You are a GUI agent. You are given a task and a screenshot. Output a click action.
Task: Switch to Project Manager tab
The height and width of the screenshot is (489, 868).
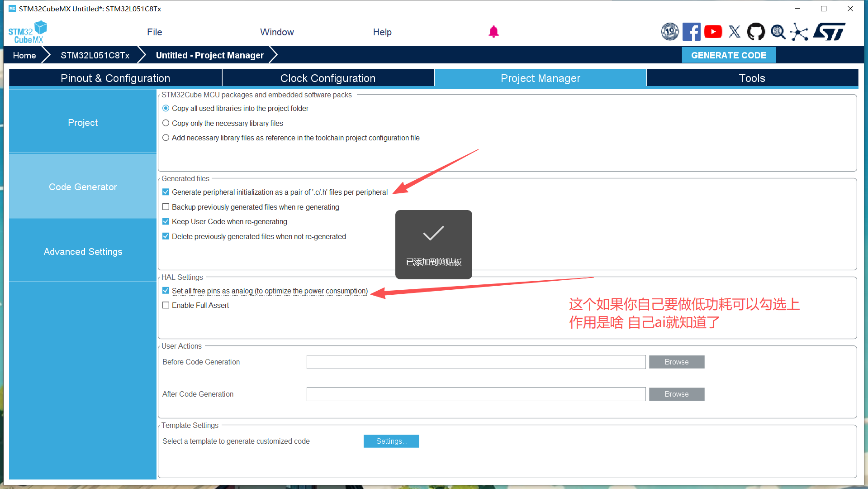point(540,78)
